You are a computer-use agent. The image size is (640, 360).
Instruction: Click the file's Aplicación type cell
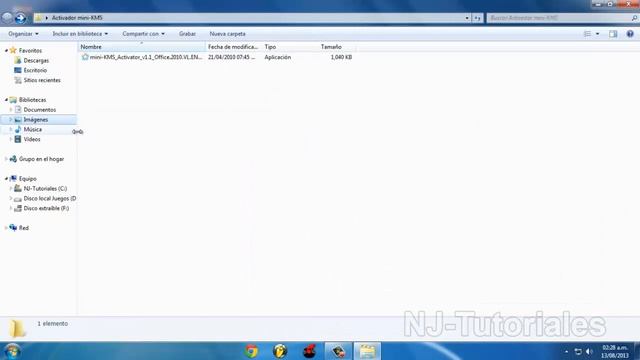(x=278, y=57)
